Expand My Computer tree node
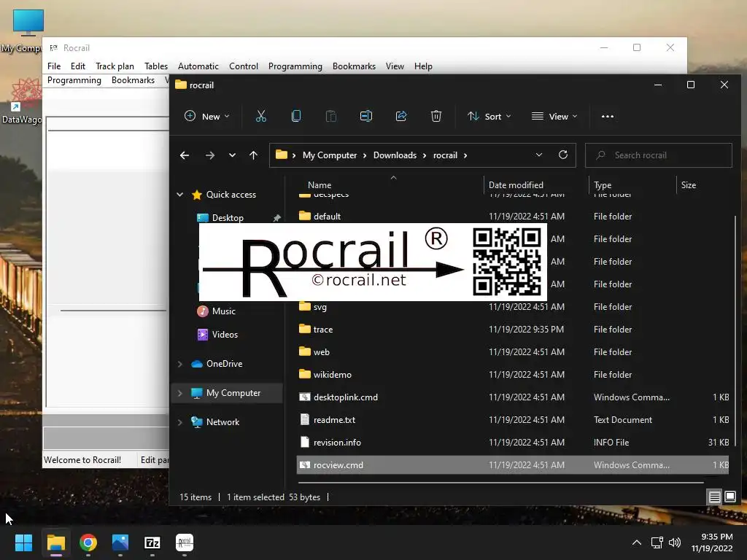Screen dimensions: 747x560 point(180,393)
